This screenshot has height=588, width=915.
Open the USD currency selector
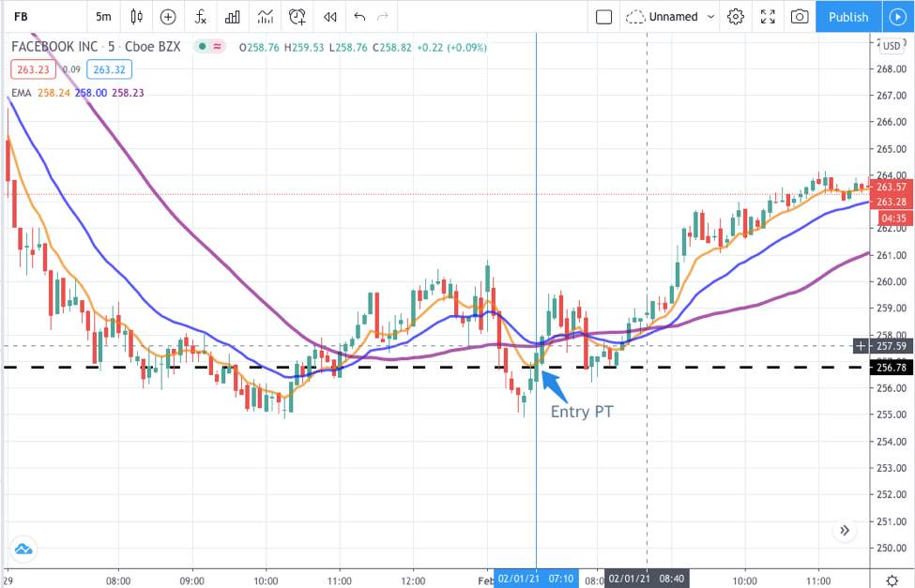[x=892, y=46]
